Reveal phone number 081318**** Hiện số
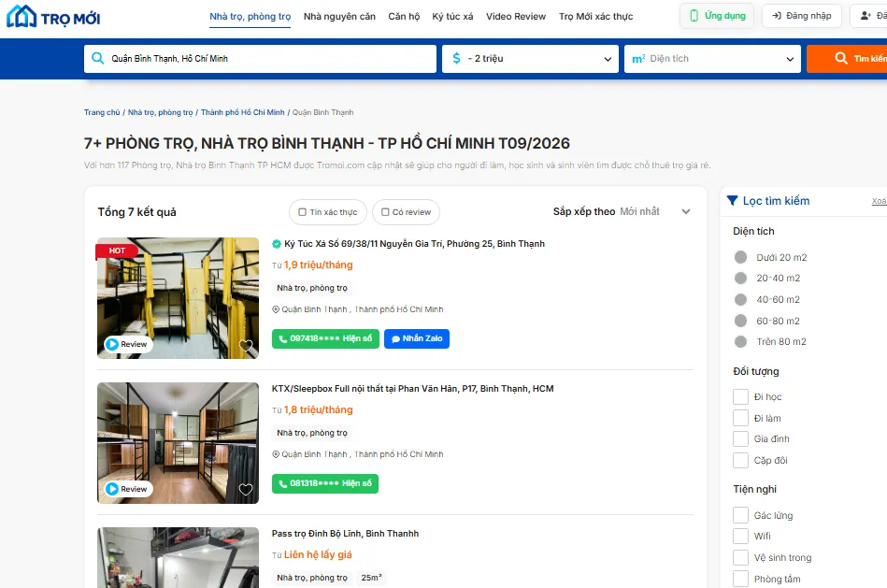 tap(325, 483)
